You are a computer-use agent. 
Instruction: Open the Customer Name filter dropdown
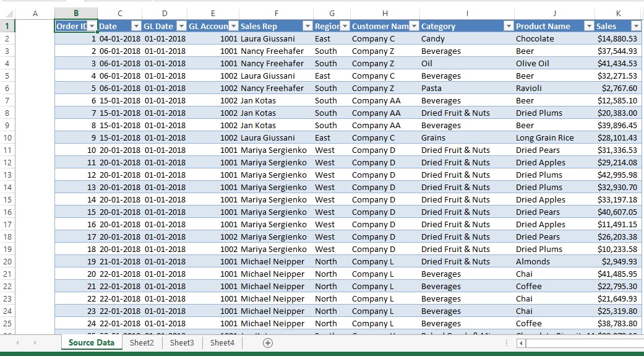pos(414,26)
